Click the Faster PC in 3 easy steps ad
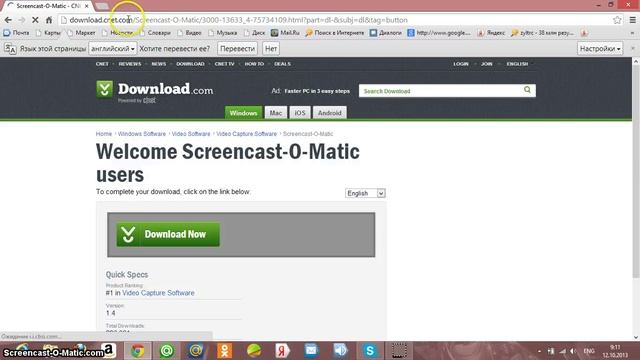This screenshot has width=640, height=360. pos(317,91)
